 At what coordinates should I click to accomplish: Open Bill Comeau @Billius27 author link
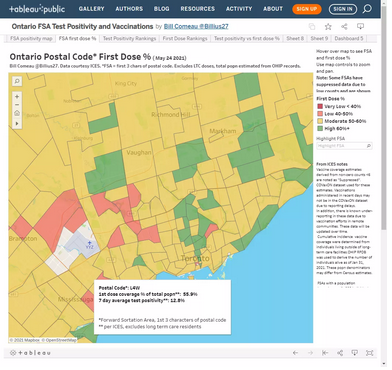tap(196, 27)
